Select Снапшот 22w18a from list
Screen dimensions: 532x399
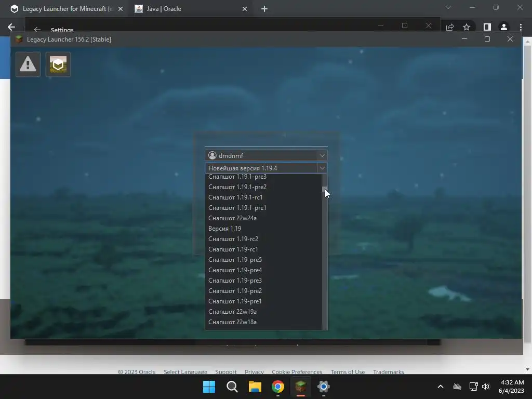pos(263,322)
